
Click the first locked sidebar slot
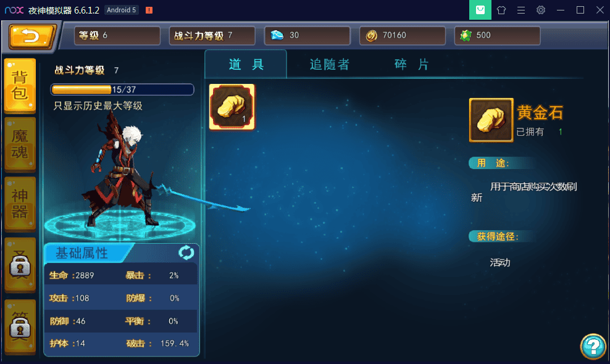pyautogui.click(x=20, y=265)
